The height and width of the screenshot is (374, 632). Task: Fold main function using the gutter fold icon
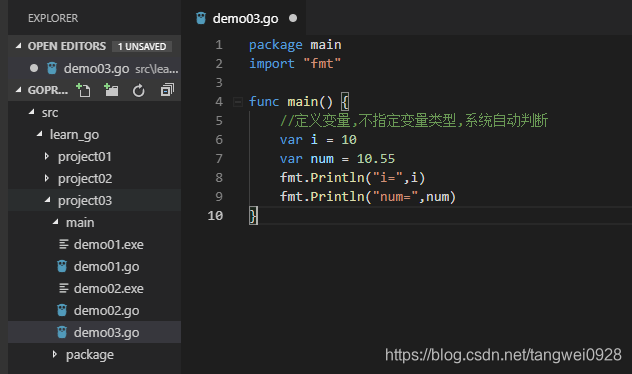coord(238,102)
